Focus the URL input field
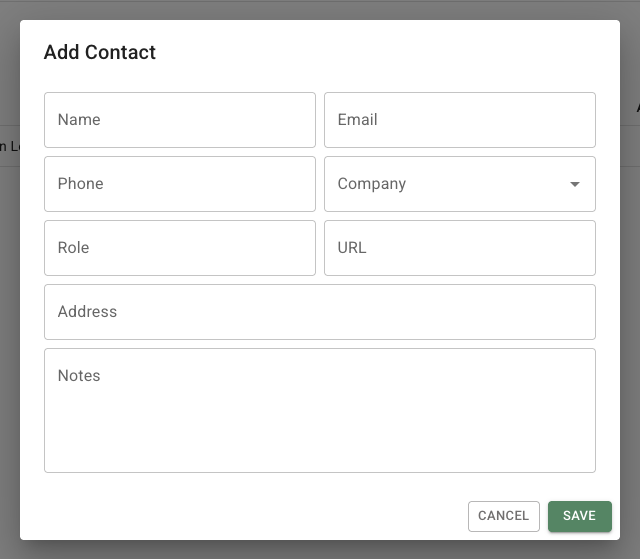 point(460,248)
